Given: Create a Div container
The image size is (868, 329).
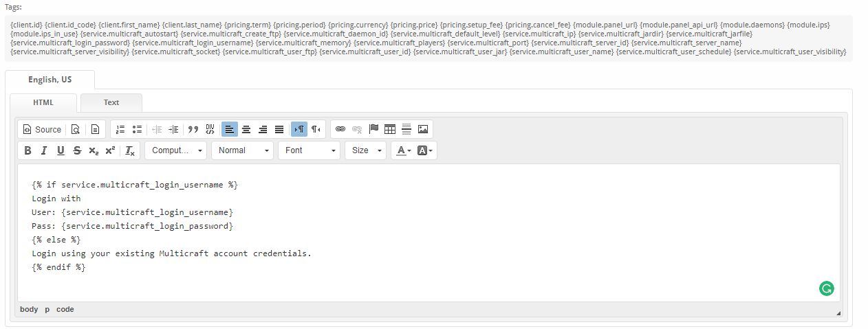Looking at the screenshot, I should [210, 129].
